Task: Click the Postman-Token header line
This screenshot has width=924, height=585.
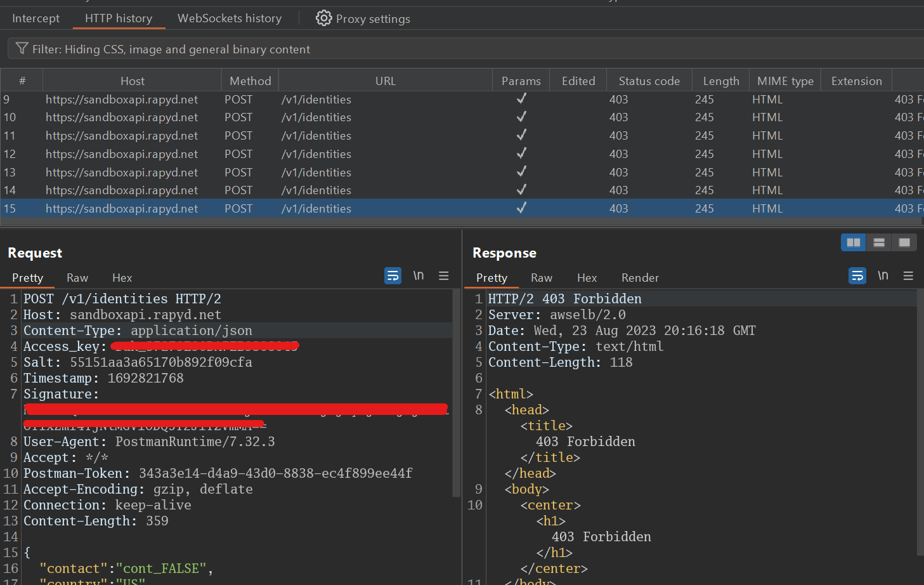Action: point(218,473)
